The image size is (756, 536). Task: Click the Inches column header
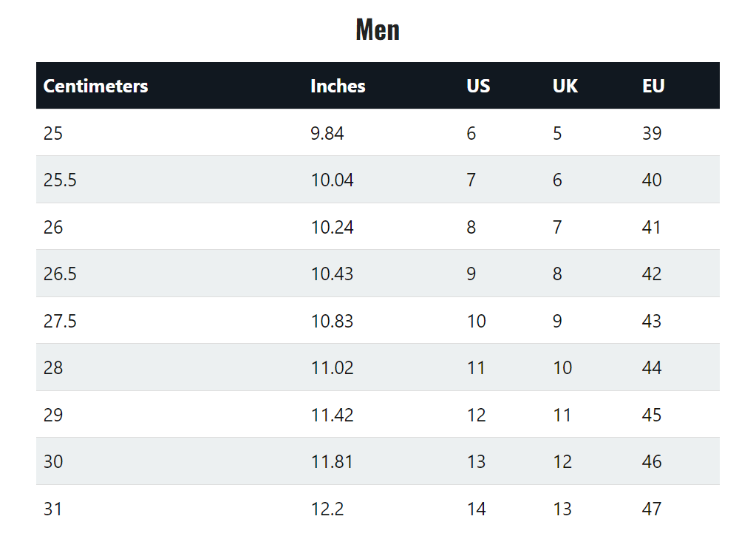pyautogui.click(x=338, y=86)
